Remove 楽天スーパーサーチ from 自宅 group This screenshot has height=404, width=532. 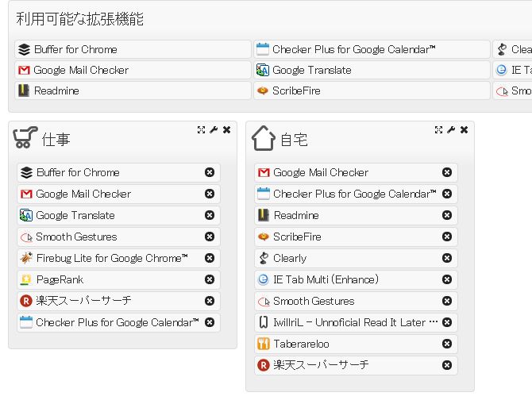[447, 365]
